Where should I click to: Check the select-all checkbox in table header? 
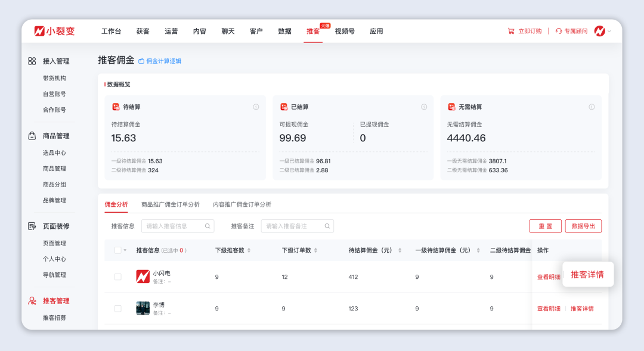(x=117, y=250)
